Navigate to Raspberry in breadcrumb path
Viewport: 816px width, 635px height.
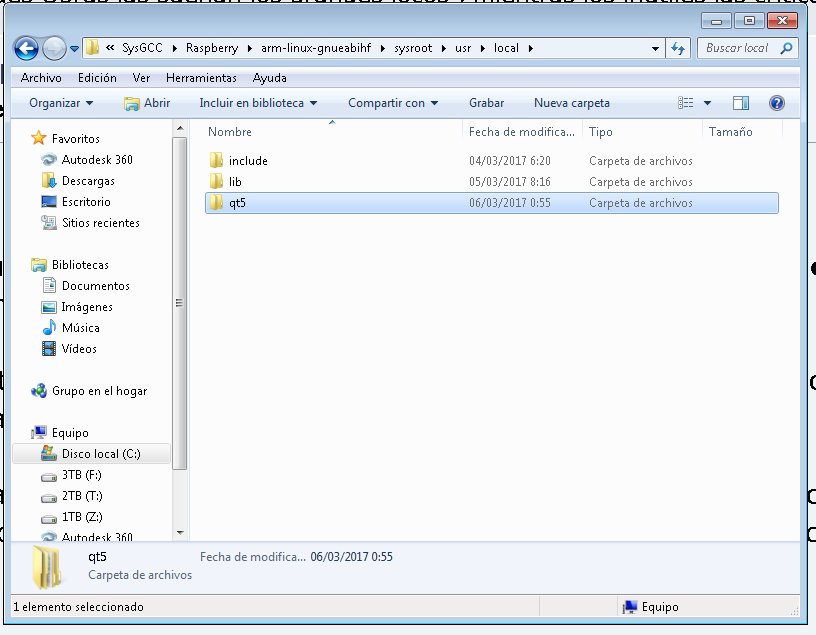212,48
